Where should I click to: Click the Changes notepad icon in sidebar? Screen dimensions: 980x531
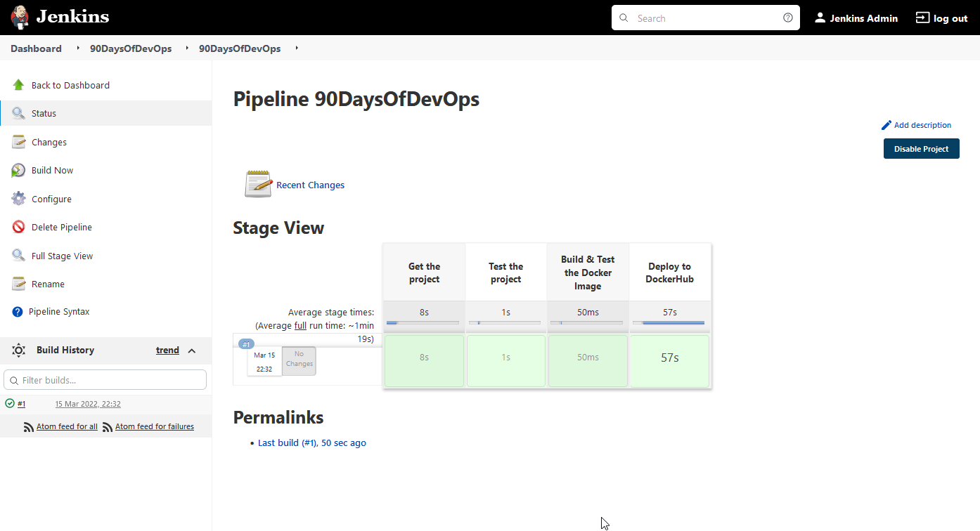[19, 142]
